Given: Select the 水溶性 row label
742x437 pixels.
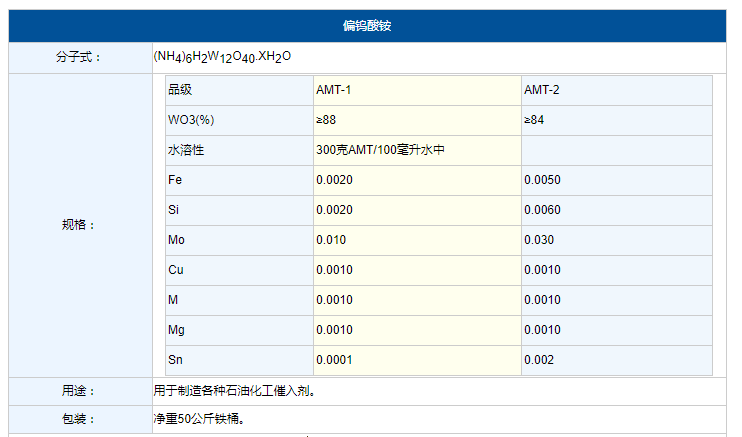Looking at the screenshot, I should [x=186, y=150].
